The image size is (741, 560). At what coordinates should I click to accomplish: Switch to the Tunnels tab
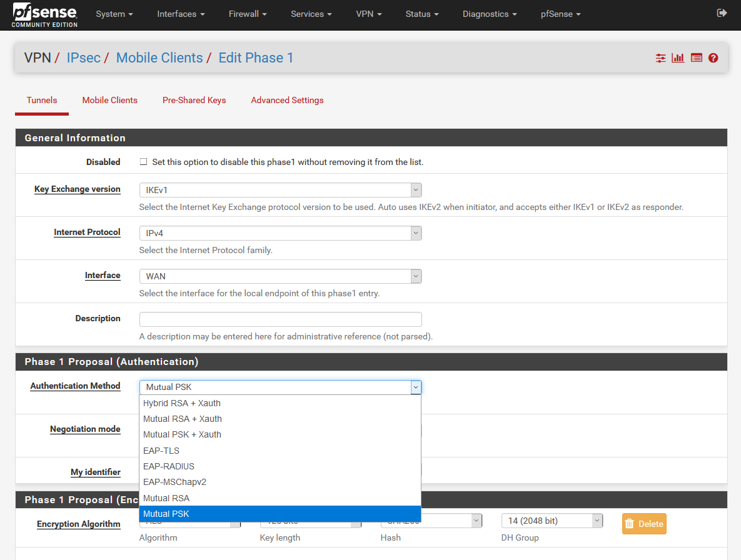[42, 100]
